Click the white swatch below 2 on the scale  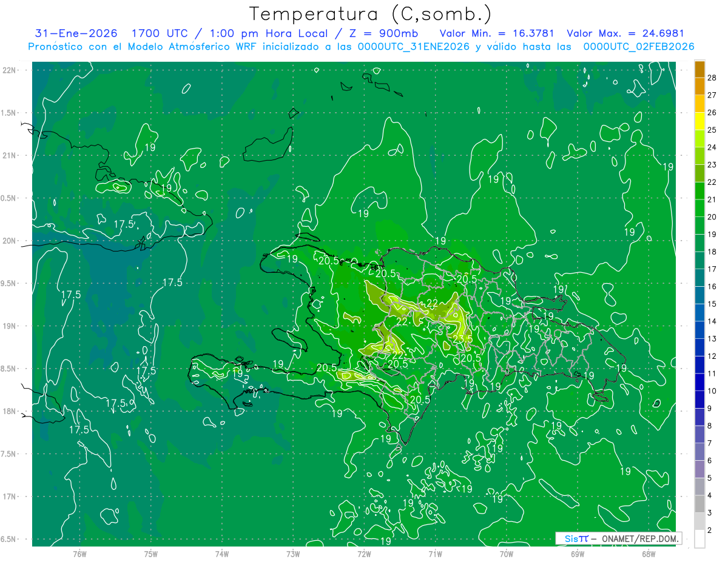(x=699, y=539)
